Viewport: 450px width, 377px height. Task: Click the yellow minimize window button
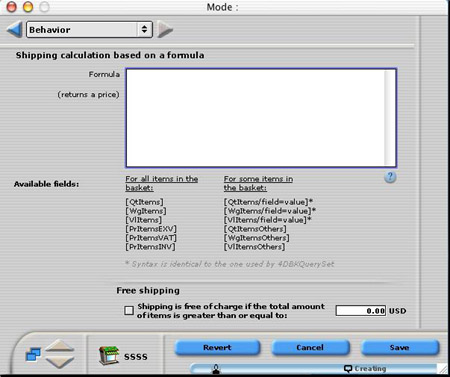click(x=28, y=7)
